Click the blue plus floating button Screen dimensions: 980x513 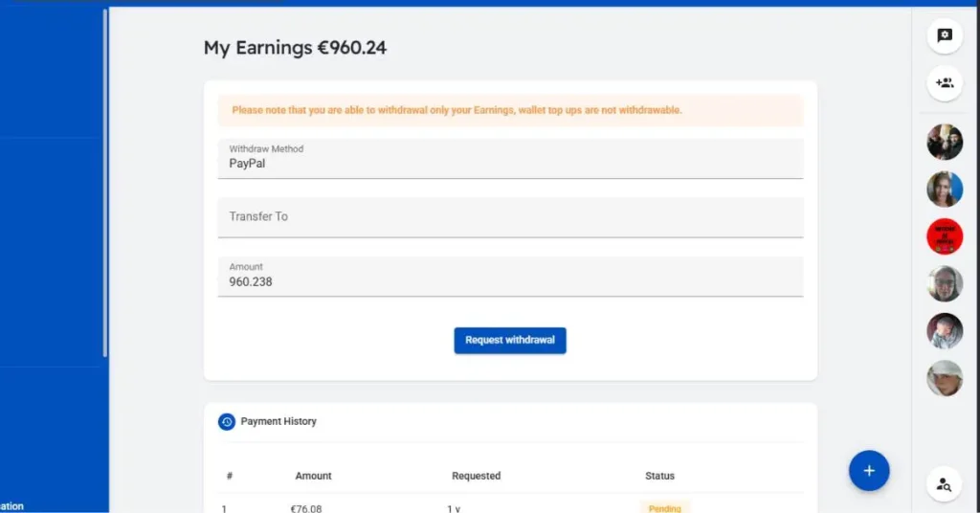click(x=869, y=471)
